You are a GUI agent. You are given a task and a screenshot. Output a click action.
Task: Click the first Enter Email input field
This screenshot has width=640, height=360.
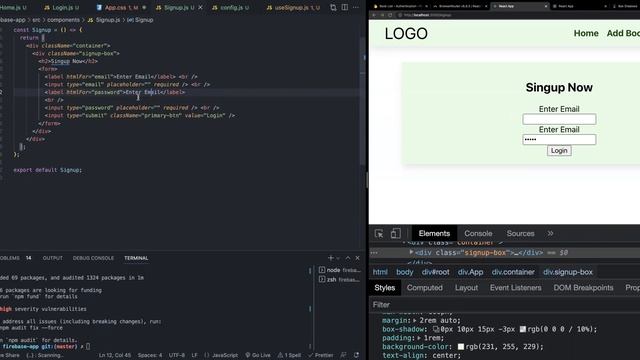pos(559,119)
